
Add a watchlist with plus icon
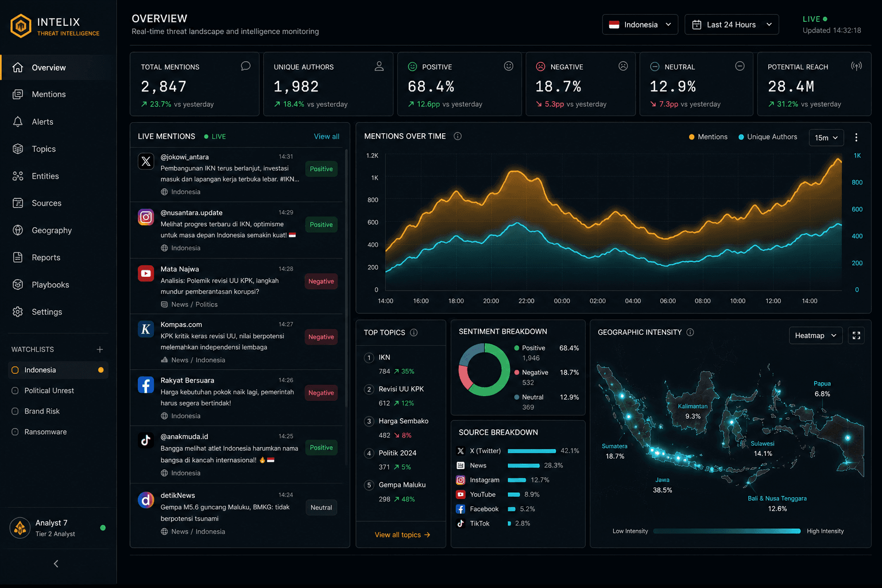[100, 349]
